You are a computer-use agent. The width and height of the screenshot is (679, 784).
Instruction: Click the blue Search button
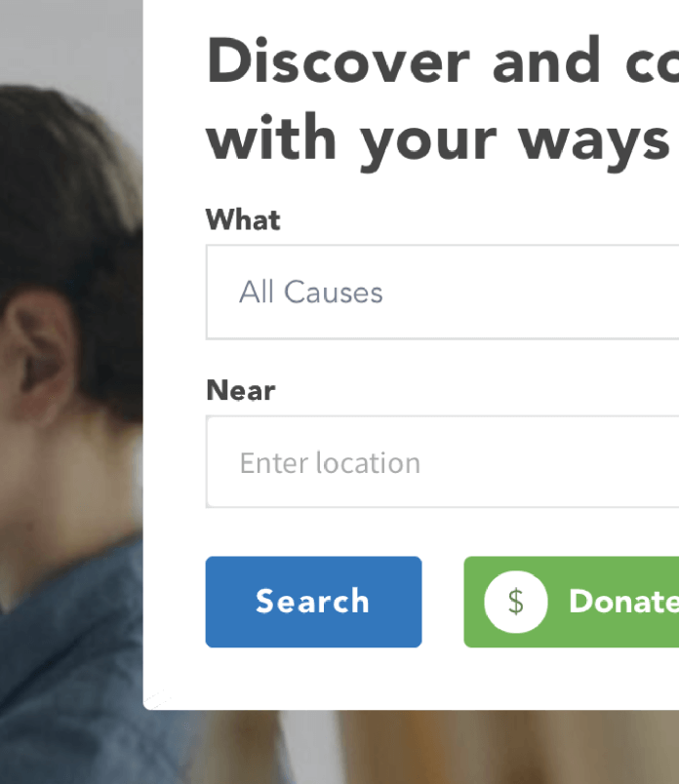tap(314, 602)
